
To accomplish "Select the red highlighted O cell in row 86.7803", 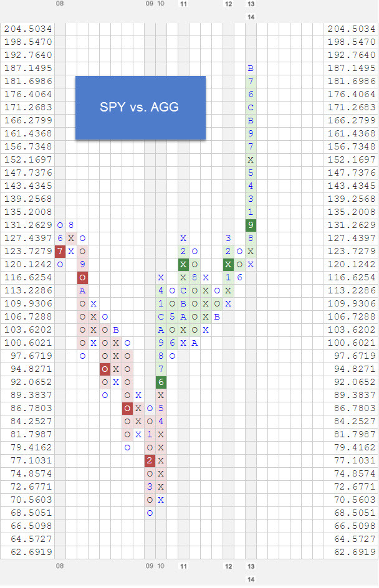I will (128, 409).
